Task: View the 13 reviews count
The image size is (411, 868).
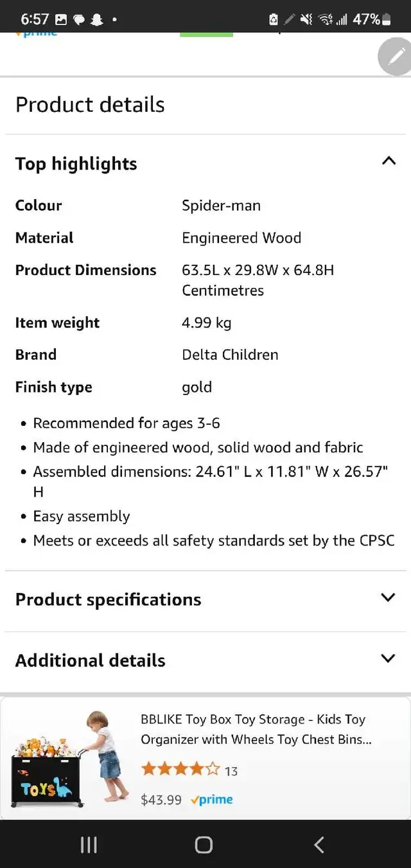Action: click(x=231, y=771)
